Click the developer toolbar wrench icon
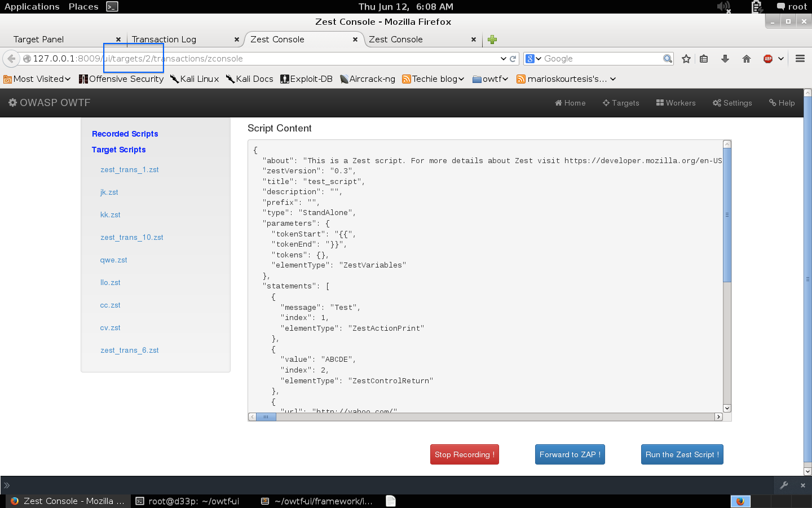812x508 pixels. click(784, 485)
